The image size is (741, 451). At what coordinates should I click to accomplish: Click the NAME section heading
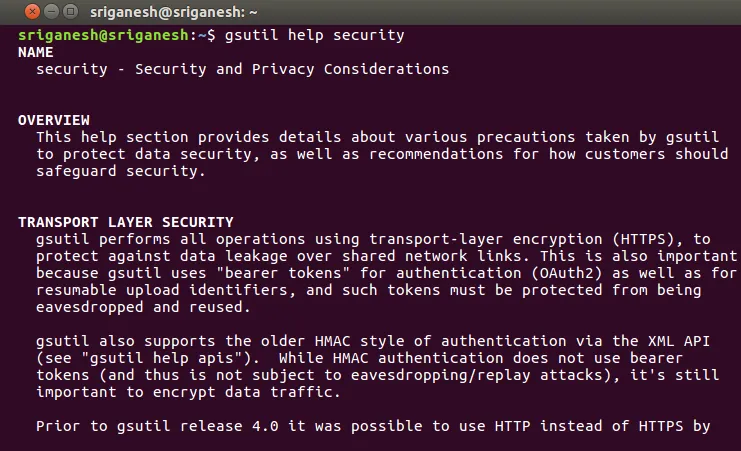tap(35, 52)
